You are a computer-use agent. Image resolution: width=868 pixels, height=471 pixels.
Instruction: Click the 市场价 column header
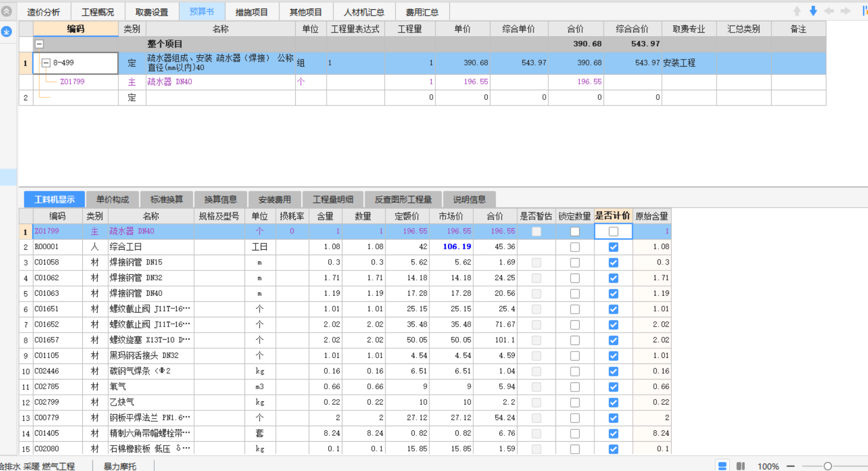451,216
